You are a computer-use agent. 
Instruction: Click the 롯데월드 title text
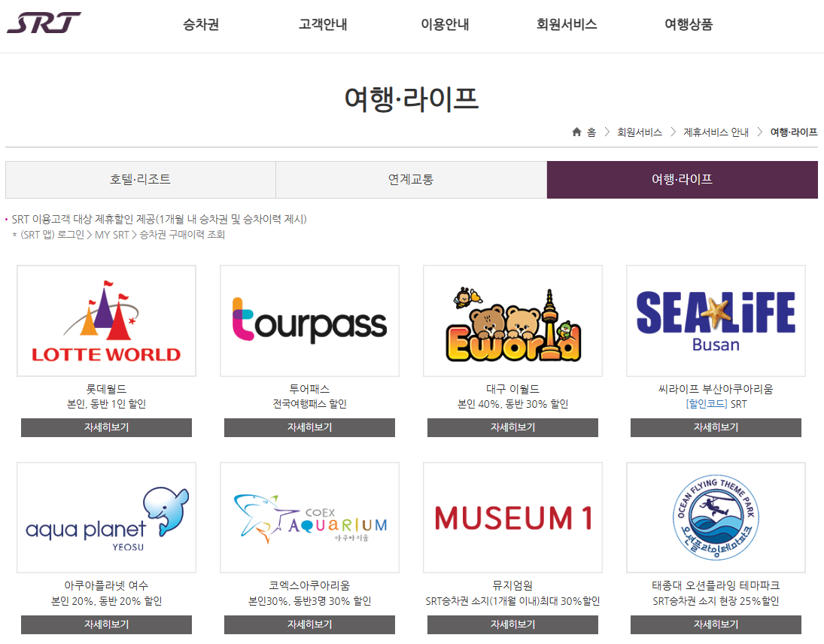pyautogui.click(x=106, y=389)
